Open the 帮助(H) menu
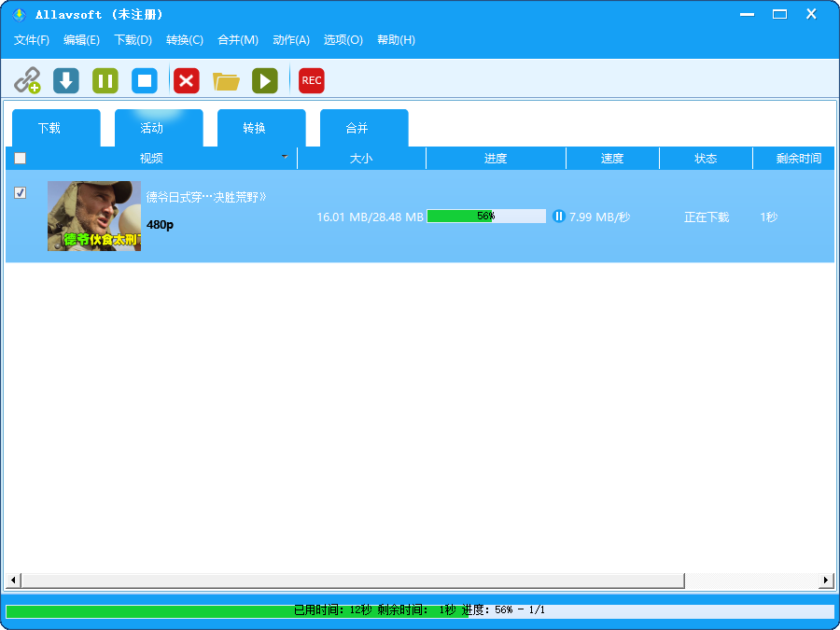 coord(396,40)
